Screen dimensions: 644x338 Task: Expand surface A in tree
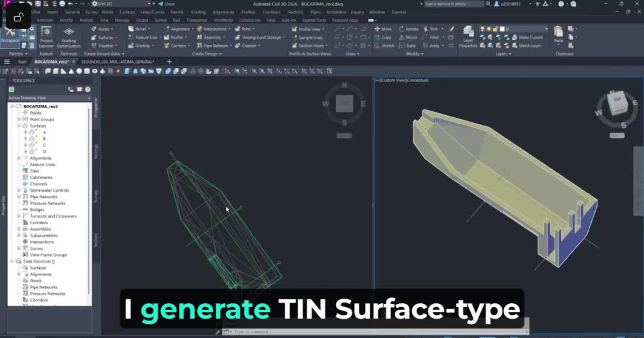click(x=26, y=132)
